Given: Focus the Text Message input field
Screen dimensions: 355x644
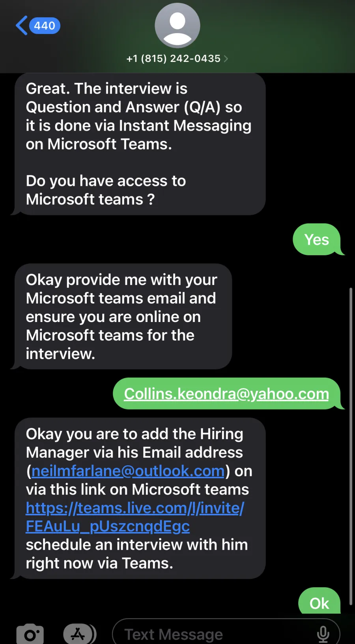Looking at the screenshot, I should [226, 634].
